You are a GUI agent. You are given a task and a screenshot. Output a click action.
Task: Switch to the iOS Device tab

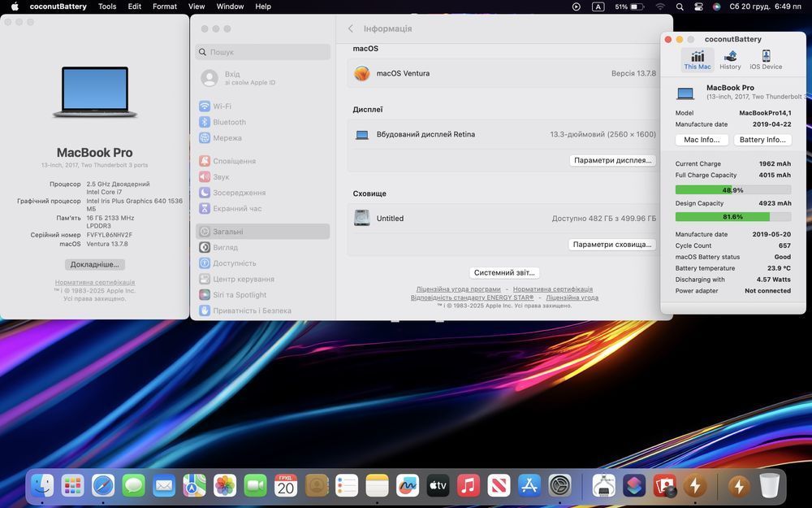click(x=766, y=59)
